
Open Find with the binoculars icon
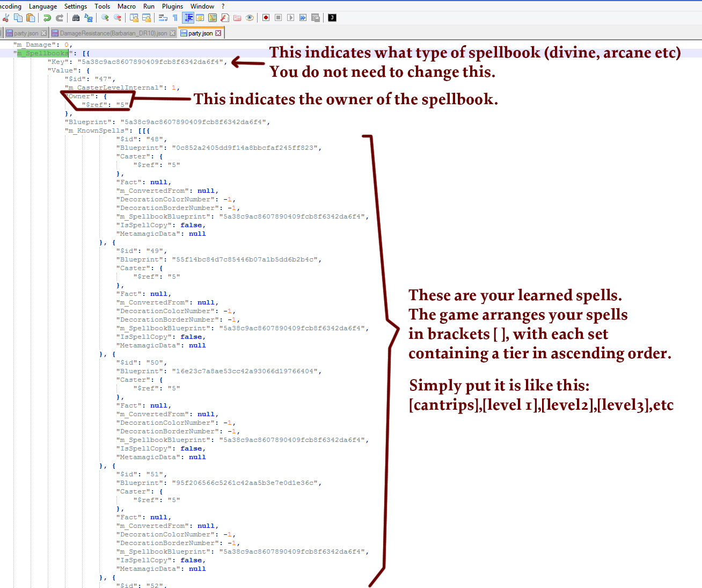click(x=76, y=18)
